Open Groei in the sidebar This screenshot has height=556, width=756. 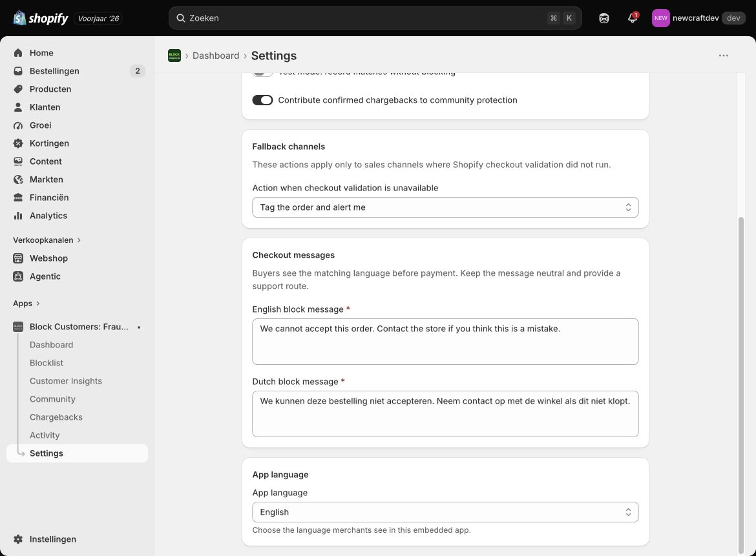77,125
